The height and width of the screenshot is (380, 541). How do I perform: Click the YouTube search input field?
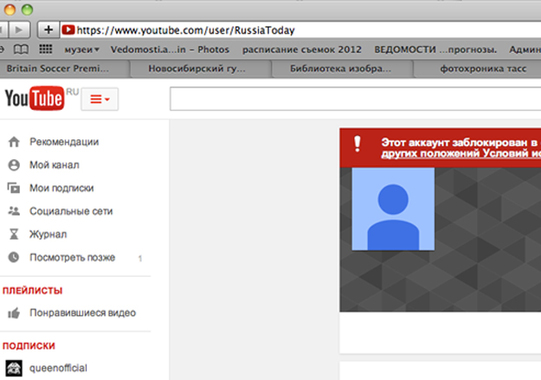[x=355, y=99]
